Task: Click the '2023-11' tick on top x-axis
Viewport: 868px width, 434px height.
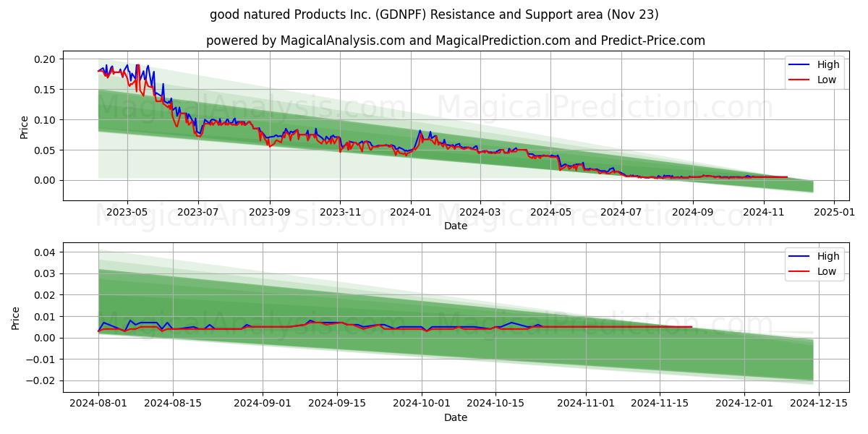Action: (340, 212)
